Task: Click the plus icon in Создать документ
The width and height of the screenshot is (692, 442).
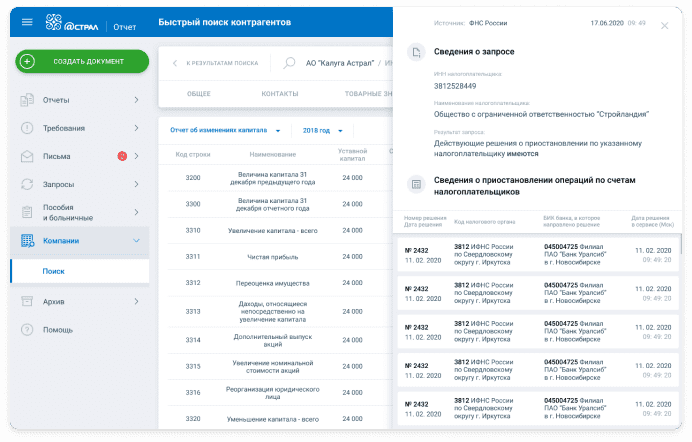Action: [27, 61]
